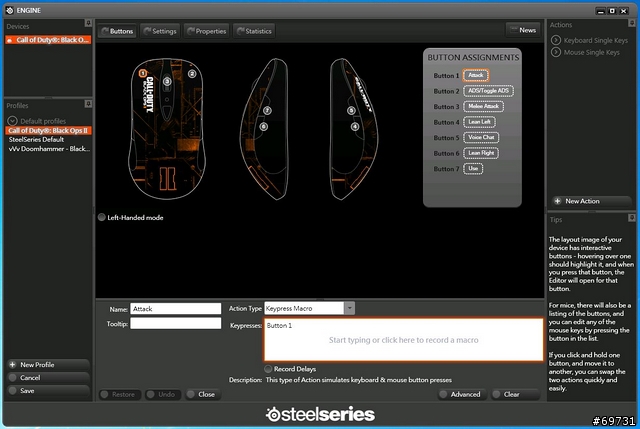Image resolution: width=640 pixels, height=429 pixels.
Task: Click the plus icon beside New Action
Action: (557, 201)
